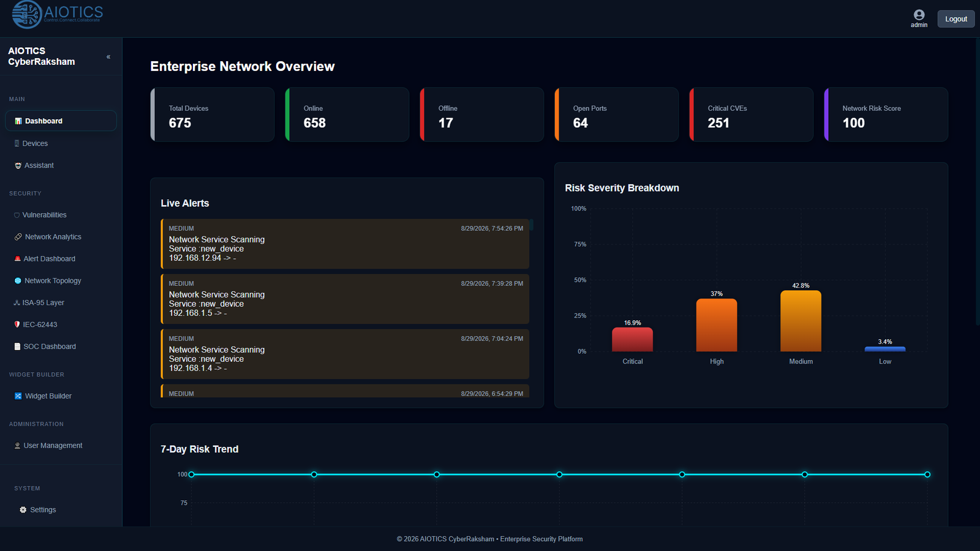Go to the Vulnerabilities page
Screen dimensions: 980x551
(61, 215)
